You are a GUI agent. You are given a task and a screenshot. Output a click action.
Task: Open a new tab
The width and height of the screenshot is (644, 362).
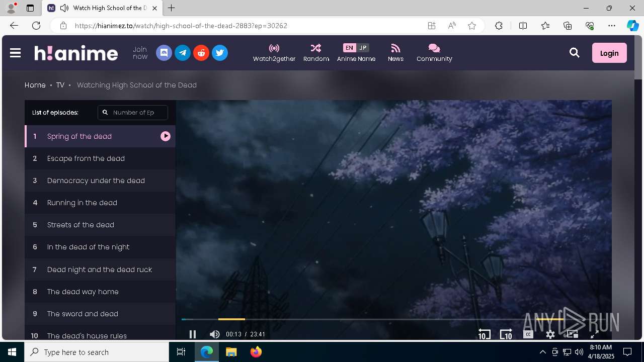click(172, 8)
